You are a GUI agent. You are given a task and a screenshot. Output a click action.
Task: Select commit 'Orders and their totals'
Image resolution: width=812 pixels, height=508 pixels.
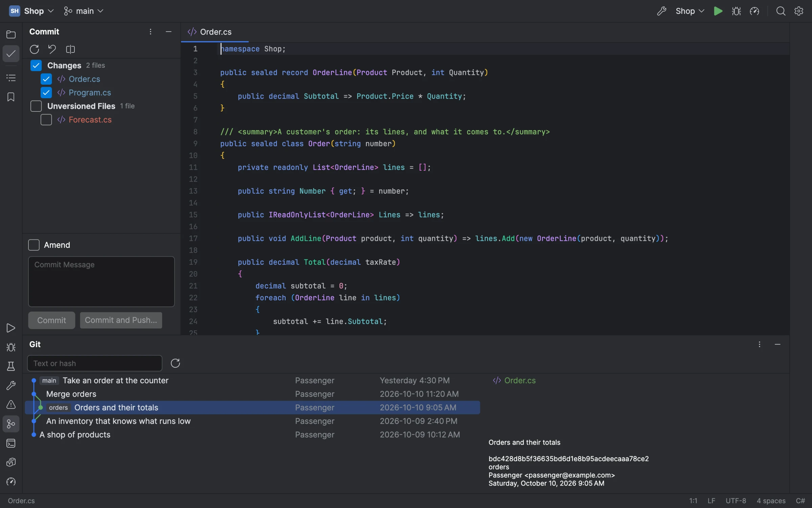pyautogui.click(x=252, y=407)
